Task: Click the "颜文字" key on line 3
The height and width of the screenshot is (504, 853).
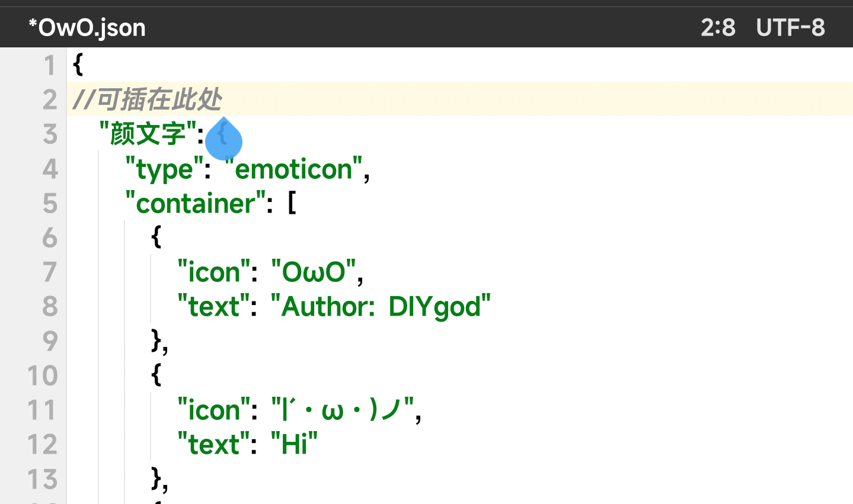Action: [x=148, y=134]
